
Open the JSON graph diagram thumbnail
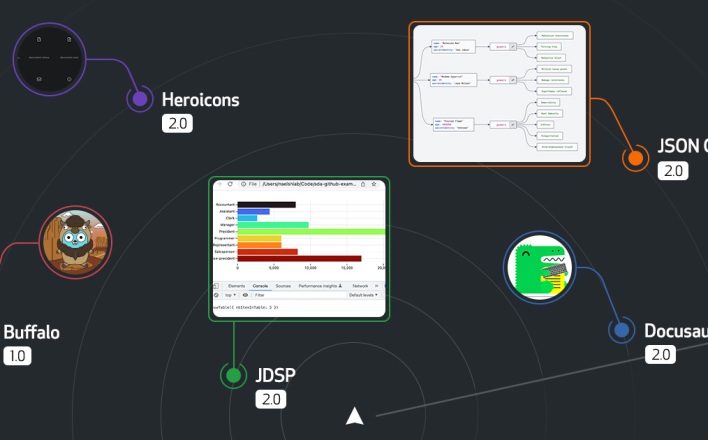(x=499, y=94)
